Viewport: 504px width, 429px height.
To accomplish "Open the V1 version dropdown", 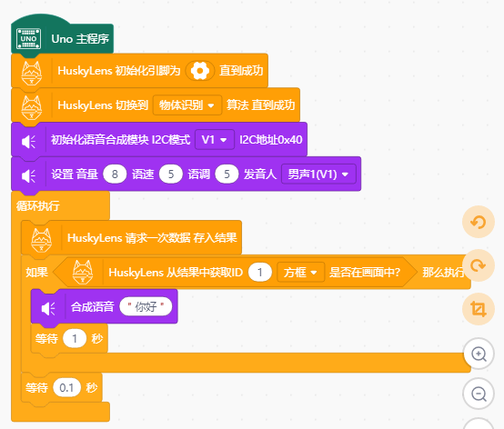I will [x=215, y=140].
